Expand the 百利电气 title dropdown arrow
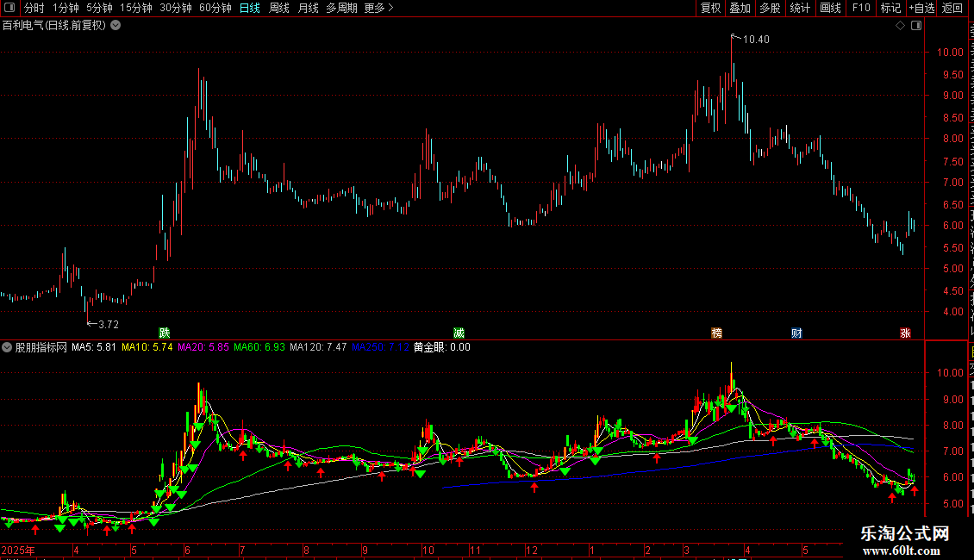Screen dimensions: 974x560 (x=116, y=26)
